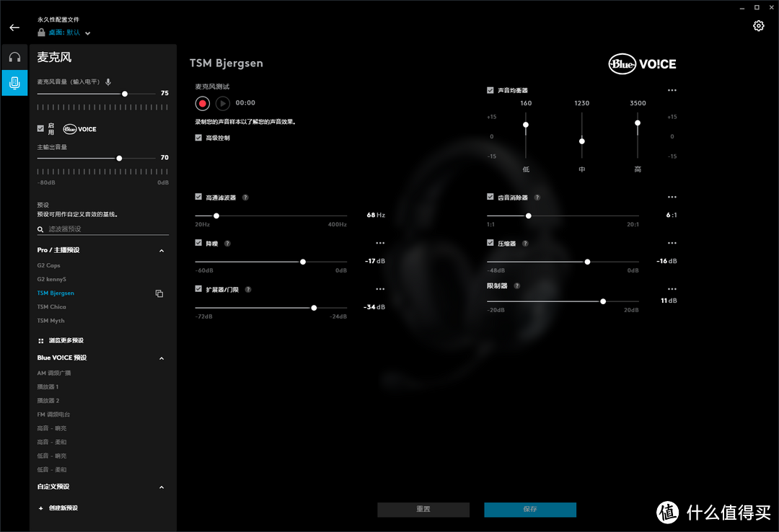The image size is (779, 532).
Task: Click the 重置 button
Action: [423, 510]
